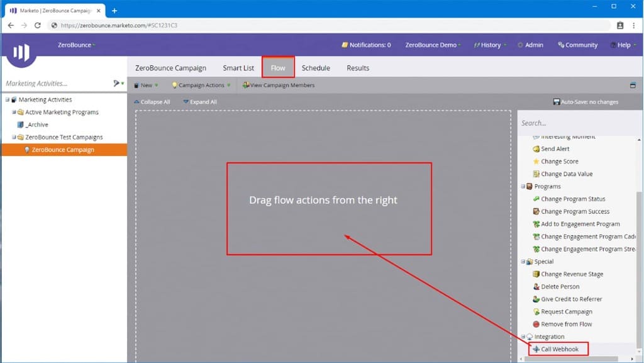The image size is (644, 363).
Task: Collapse the Integration group in the flow actions
Action: [x=523, y=337]
